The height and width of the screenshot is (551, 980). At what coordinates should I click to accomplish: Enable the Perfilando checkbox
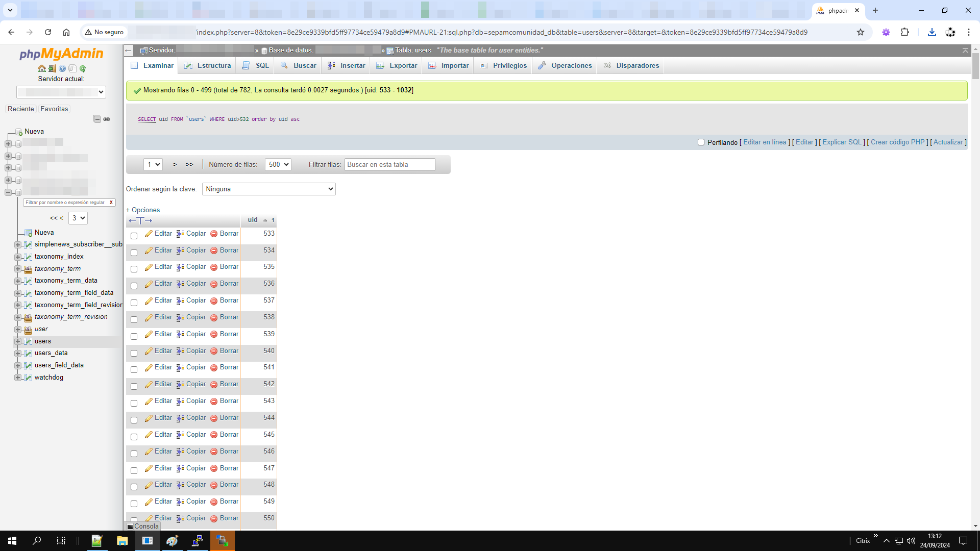coord(701,142)
